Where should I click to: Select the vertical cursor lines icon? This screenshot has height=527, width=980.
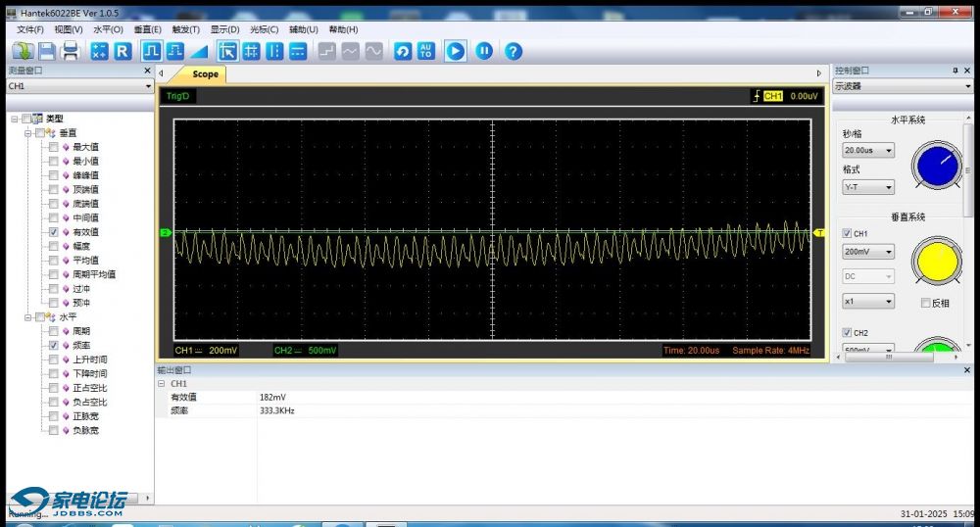274,51
